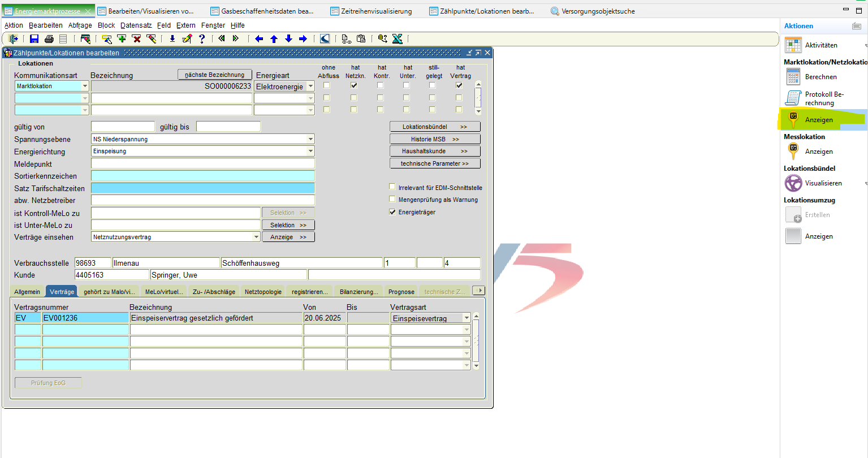Click the Lokationsbündel Visualisieren icon
Viewport: 868px width, 458px height.
point(793,183)
